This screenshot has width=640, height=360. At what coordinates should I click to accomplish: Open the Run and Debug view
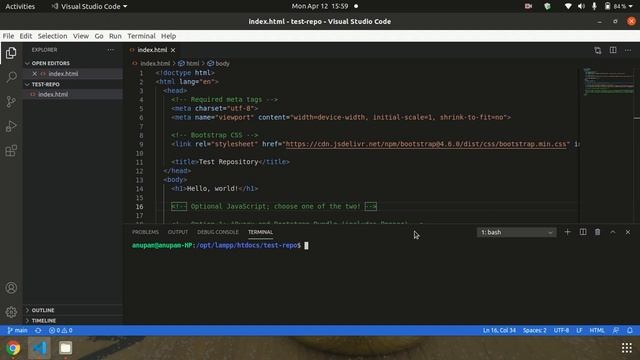point(11,126)
